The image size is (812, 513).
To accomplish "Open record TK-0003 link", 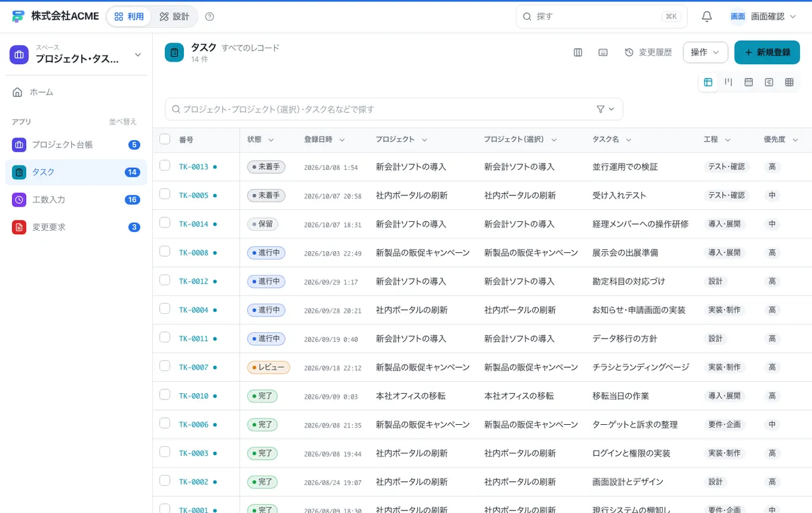I will [193, 453].
